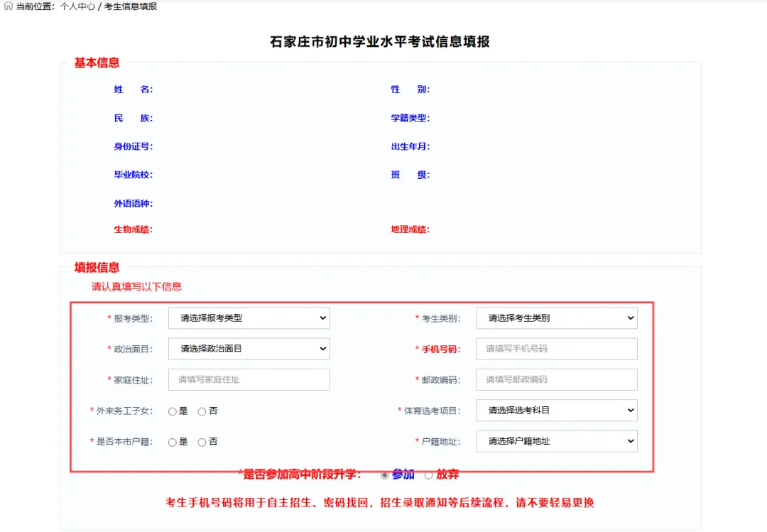Expand the 户籍地址 dropdown
767x532 pixels.
[556, 442]
